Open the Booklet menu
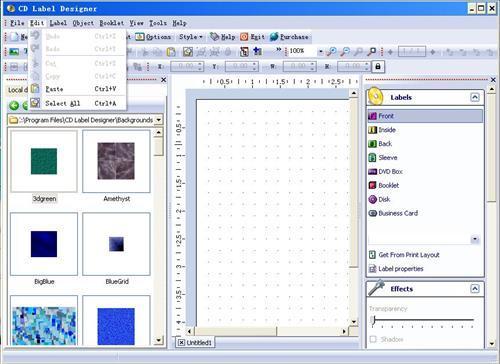500x364 pixels. [112, 23]
